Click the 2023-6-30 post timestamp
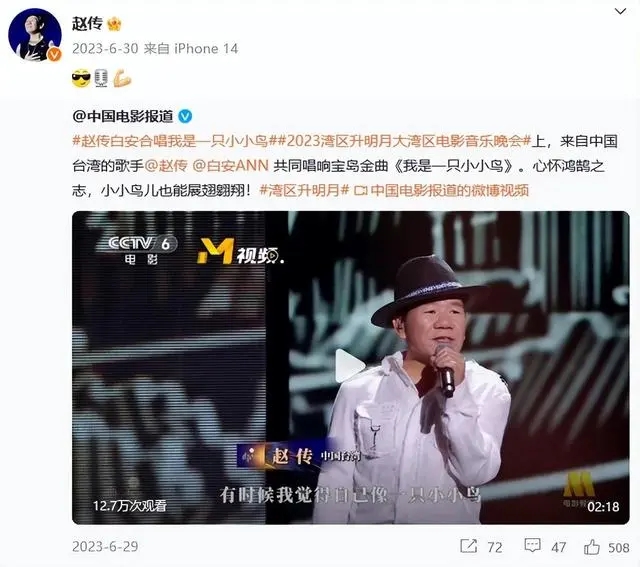Screen dimensions: 640x567 105,49
